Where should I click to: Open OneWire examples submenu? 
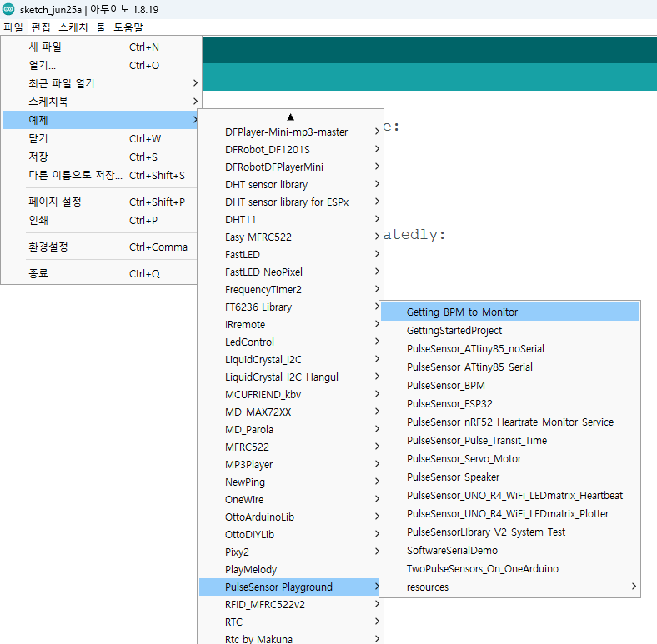289,500
